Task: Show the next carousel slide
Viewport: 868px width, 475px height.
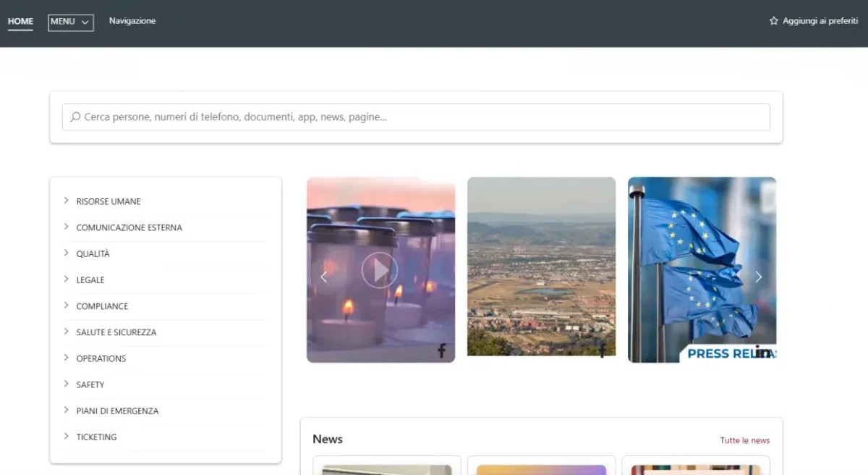Action: click(759, 277)
